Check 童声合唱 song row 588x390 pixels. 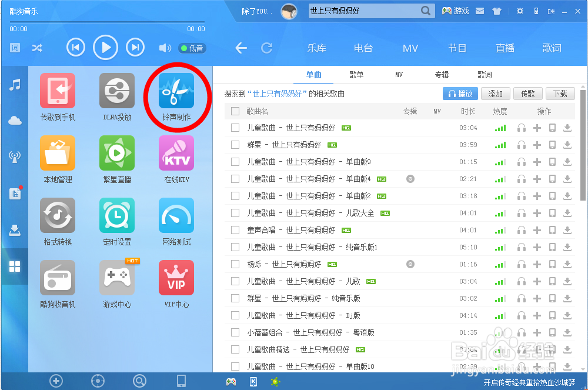(235, 230)
